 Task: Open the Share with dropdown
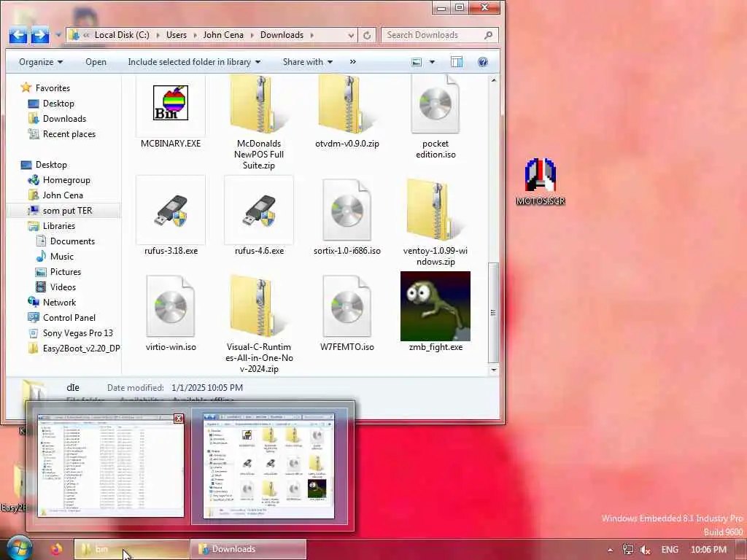tap(307, 62)
